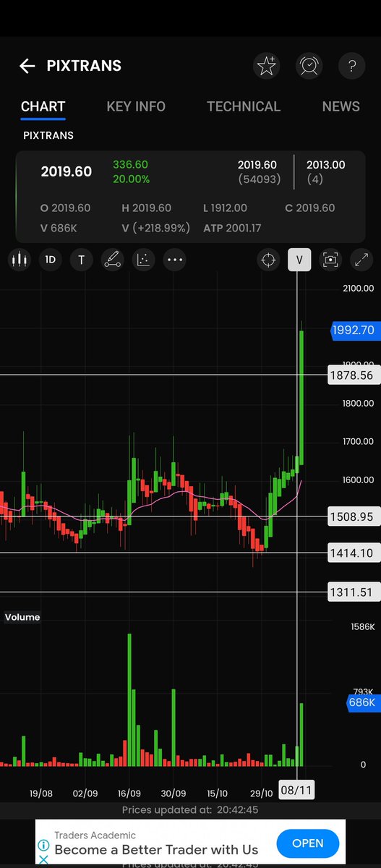The height and width of the screenshot is (868, 381).
Task: Expand chart to fullscreen
Action: (361, 260)
